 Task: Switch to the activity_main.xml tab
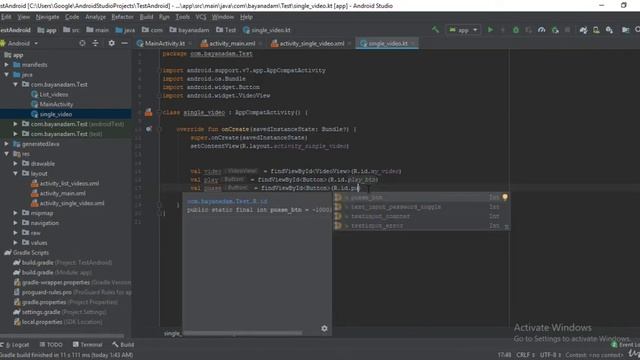[x=232, y=43]
